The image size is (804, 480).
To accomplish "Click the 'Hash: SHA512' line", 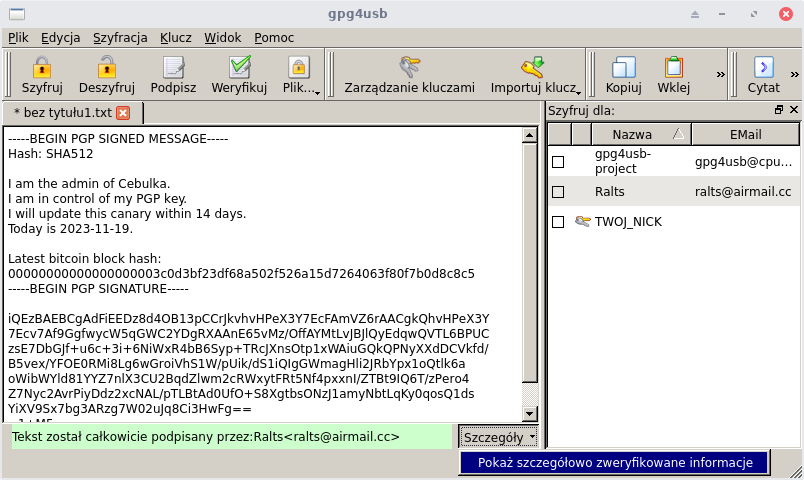I will pos(50,154).
